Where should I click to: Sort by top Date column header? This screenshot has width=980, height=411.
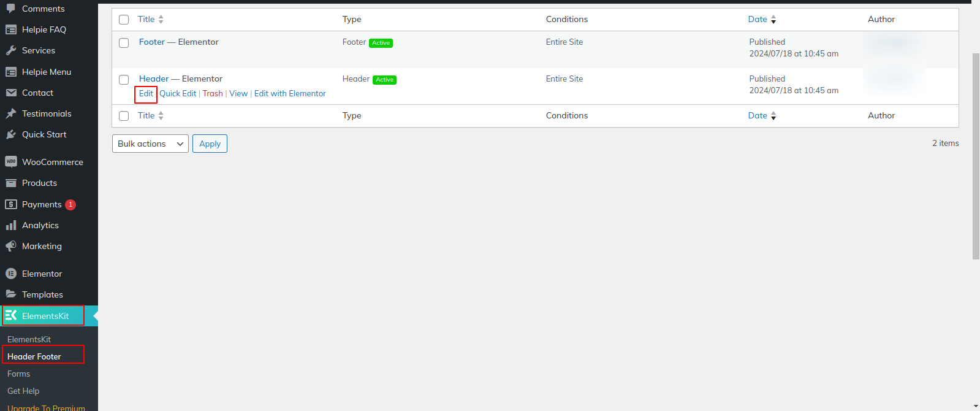tap(758, 19)
